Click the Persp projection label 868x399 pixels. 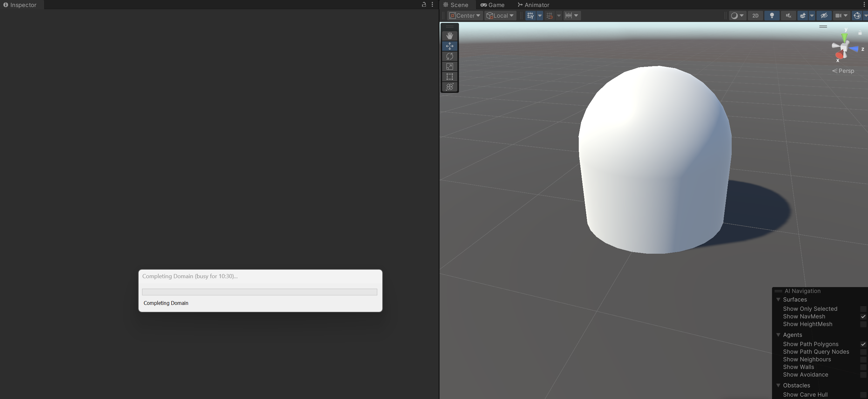[x=846, y=71]
